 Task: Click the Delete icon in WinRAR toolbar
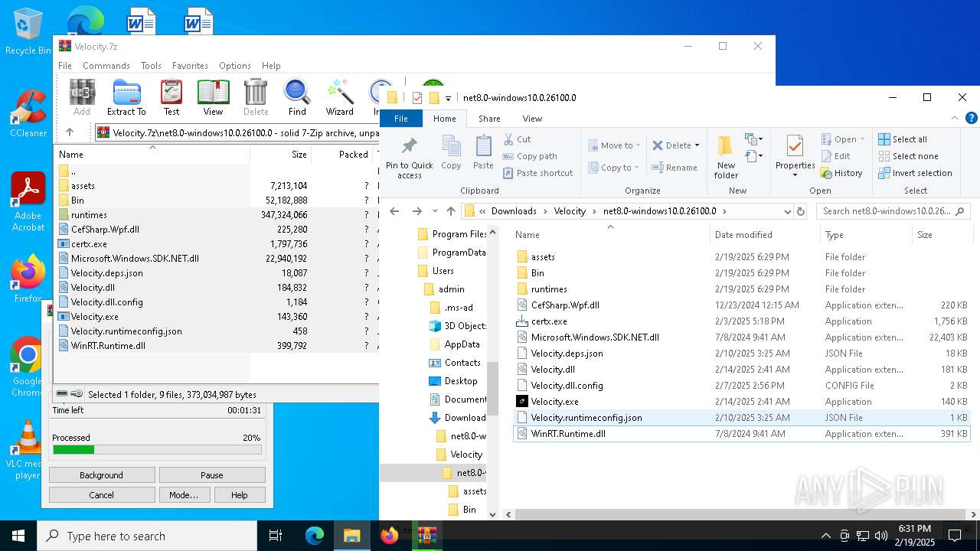point(256,97)
